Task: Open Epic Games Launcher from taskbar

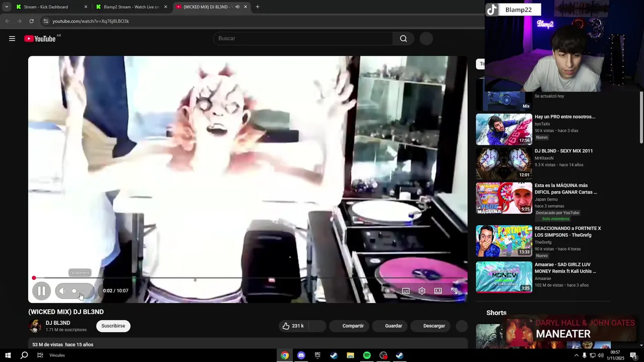Action: coord(317,355)
